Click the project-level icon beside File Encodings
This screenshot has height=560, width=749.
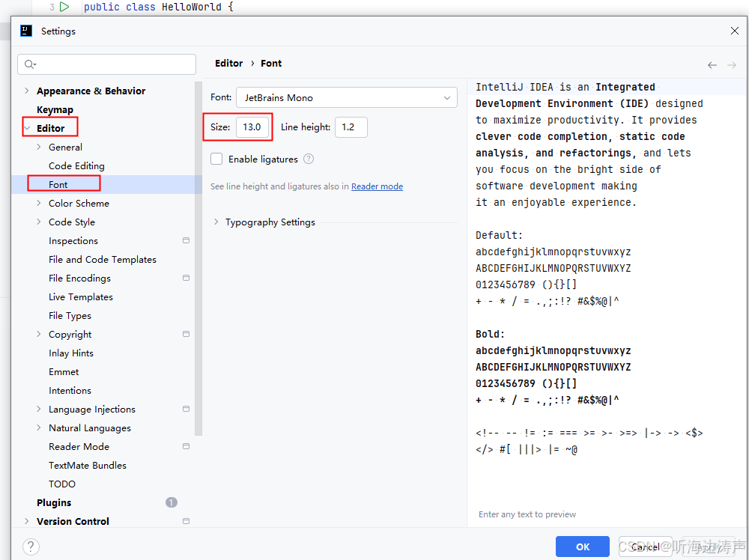pyautogui.click(x=187, y=278)
